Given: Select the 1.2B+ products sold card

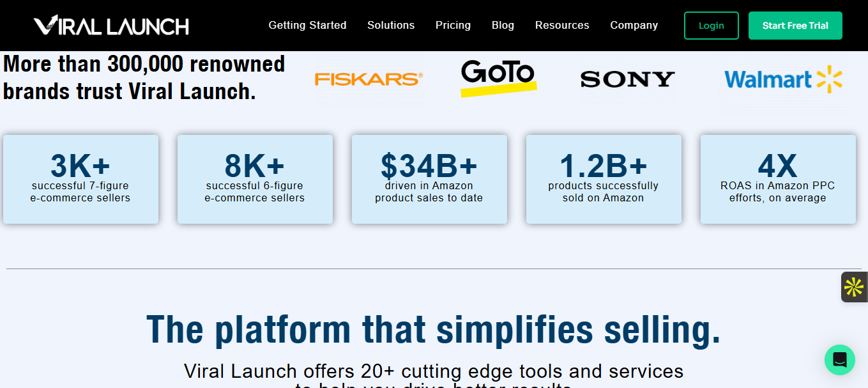Looking at the screenshot, I should coord(604,179).
